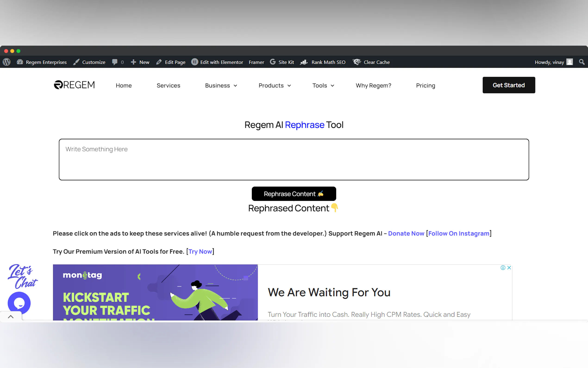This screenshot has width=588, height=368.
Task: Click the WordPress logo in the admin bar
Action: (6, 62)
